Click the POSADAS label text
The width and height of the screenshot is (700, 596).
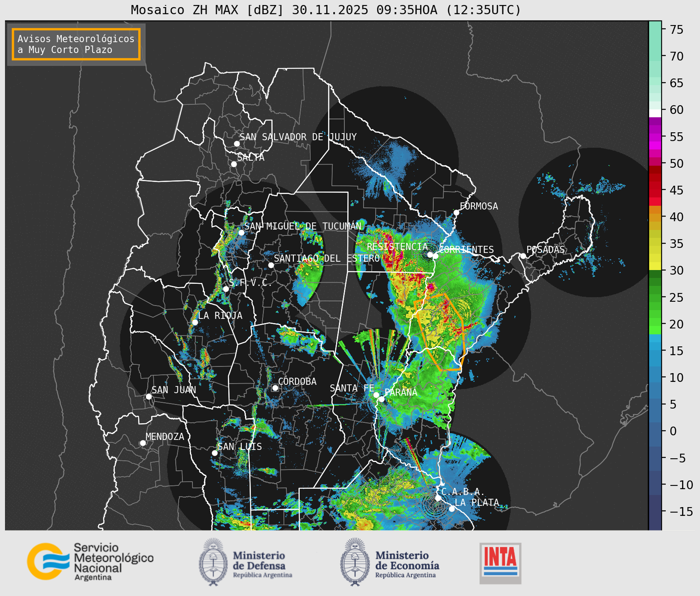(x=546, y=250)
